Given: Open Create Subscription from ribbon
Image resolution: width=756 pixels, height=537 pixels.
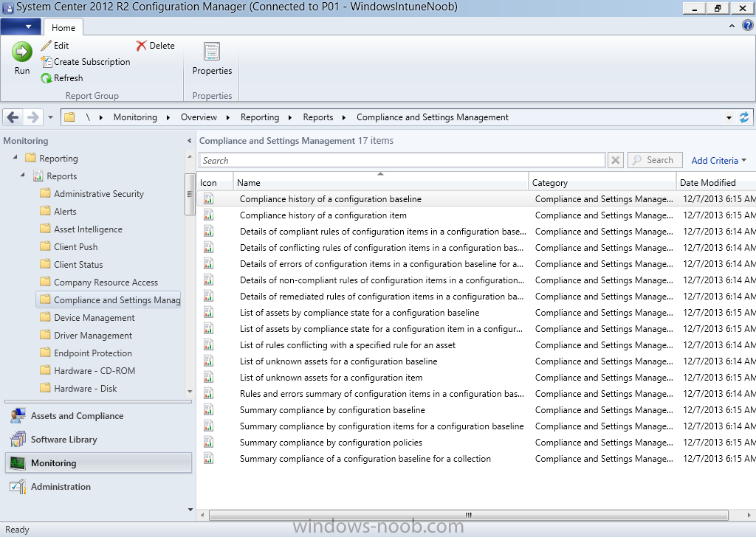Looking at the screenshot, I should (x=86, y=62).
